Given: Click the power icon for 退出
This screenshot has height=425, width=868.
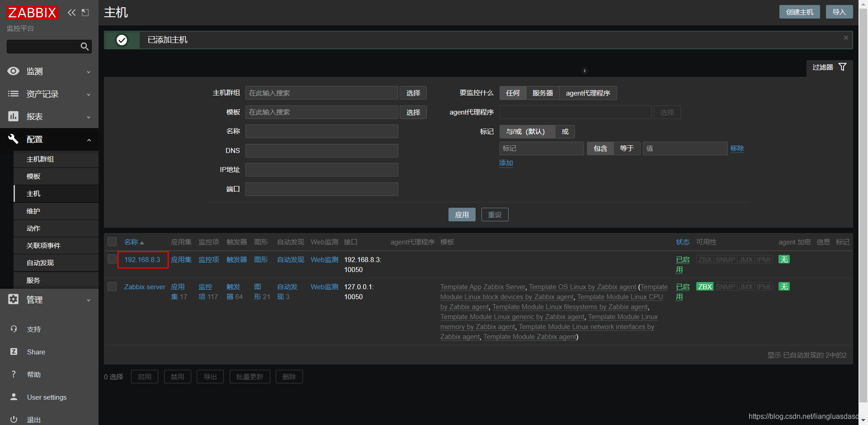Looking at the screenshot, I should coord(14,420).
